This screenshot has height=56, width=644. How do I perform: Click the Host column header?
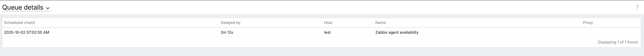point(328,23)
